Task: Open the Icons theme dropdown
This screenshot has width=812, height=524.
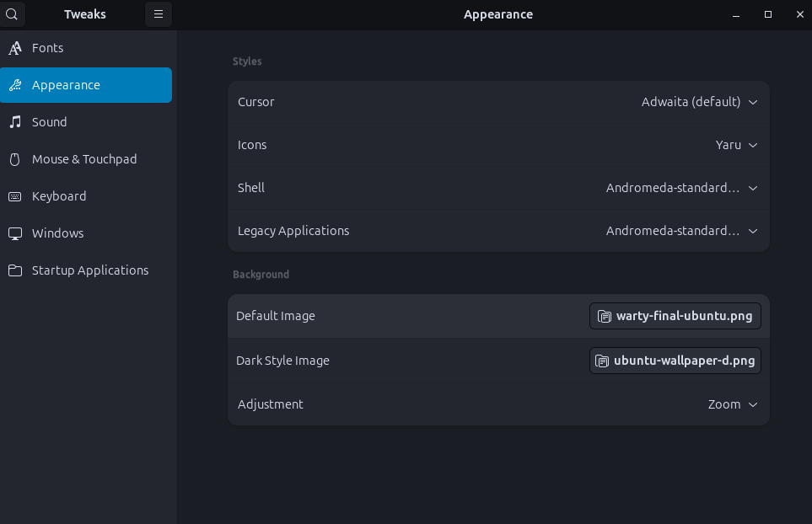Action: point(736,145)
